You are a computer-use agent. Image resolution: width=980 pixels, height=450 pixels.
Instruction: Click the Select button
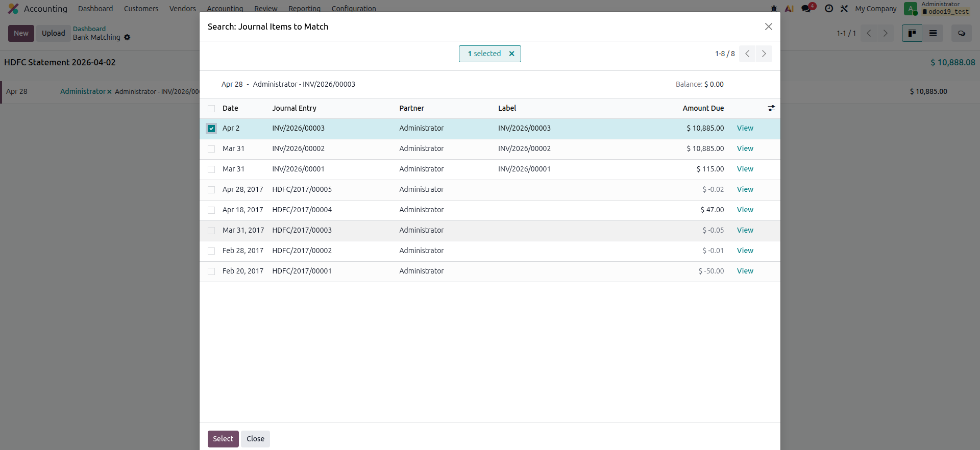coord(223,439)
